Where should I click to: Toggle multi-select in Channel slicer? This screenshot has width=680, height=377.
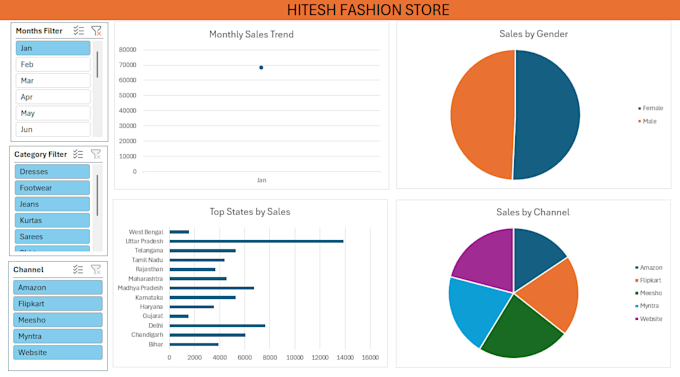78,269
